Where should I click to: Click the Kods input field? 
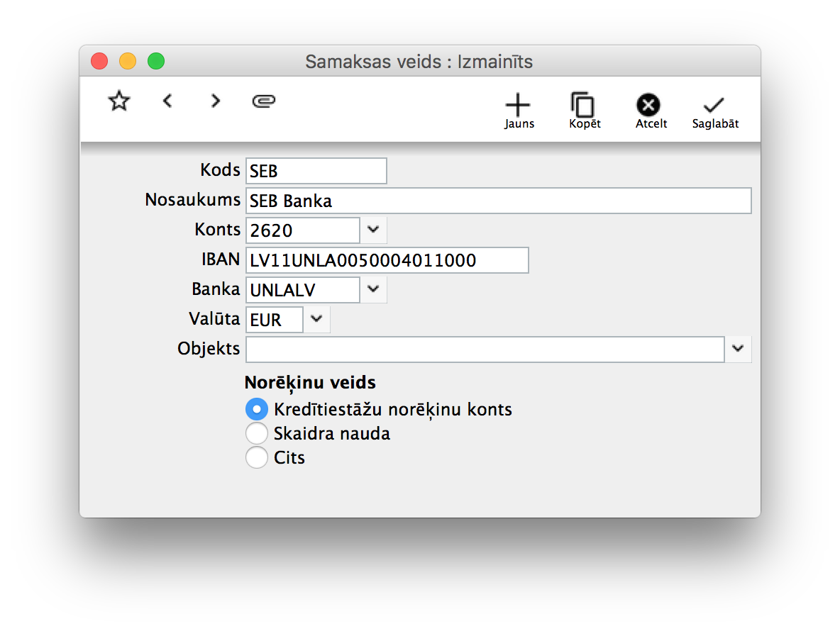tap(316, 171)
